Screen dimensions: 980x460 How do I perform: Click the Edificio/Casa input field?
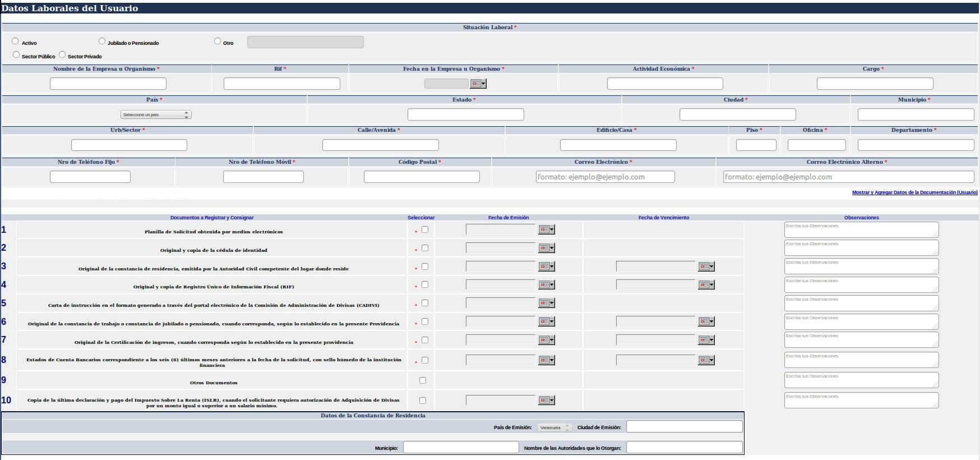tap(618, 145)
